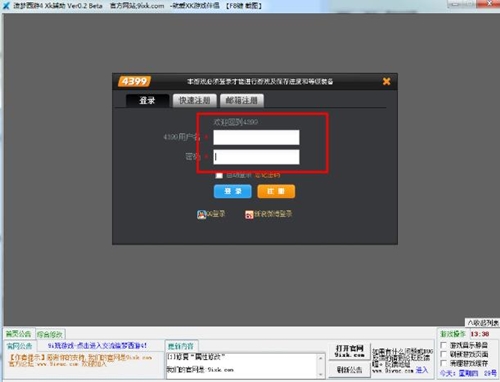This screenshot has height=382, width=500.
Task: Click the blue 登录 button
Action: (233, 191)
